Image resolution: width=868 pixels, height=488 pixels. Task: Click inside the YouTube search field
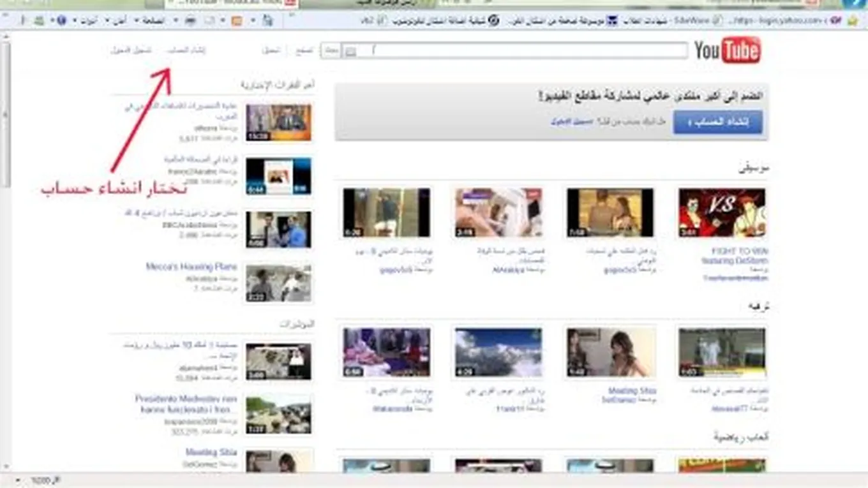tap(523, 51)
